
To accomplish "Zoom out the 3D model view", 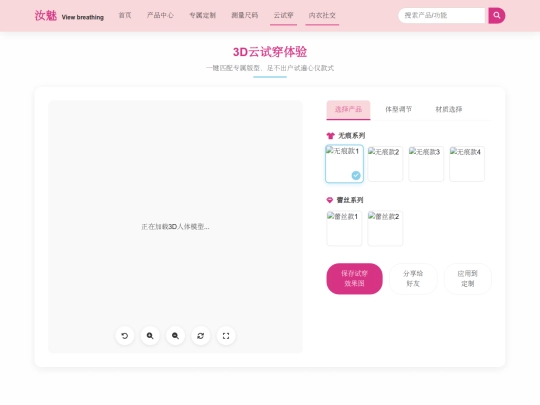I will click(x=175, y=336).
